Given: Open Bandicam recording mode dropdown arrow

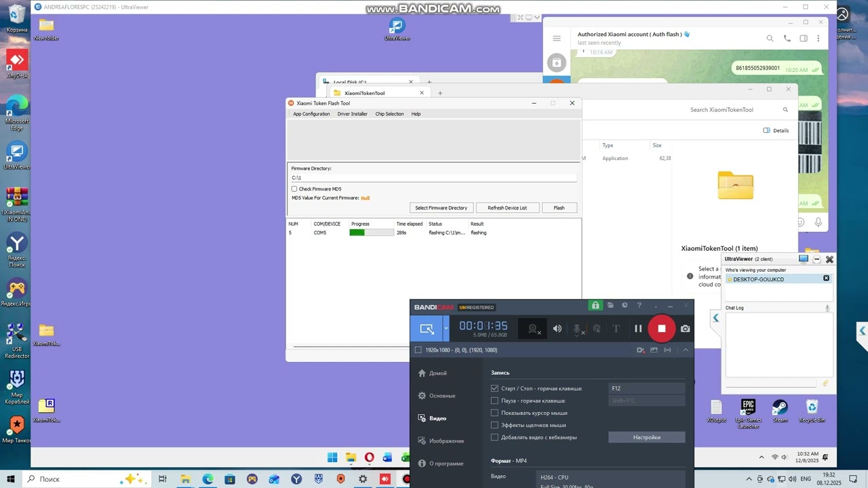Looking at the screenshot, I should [x=446, y=329].
